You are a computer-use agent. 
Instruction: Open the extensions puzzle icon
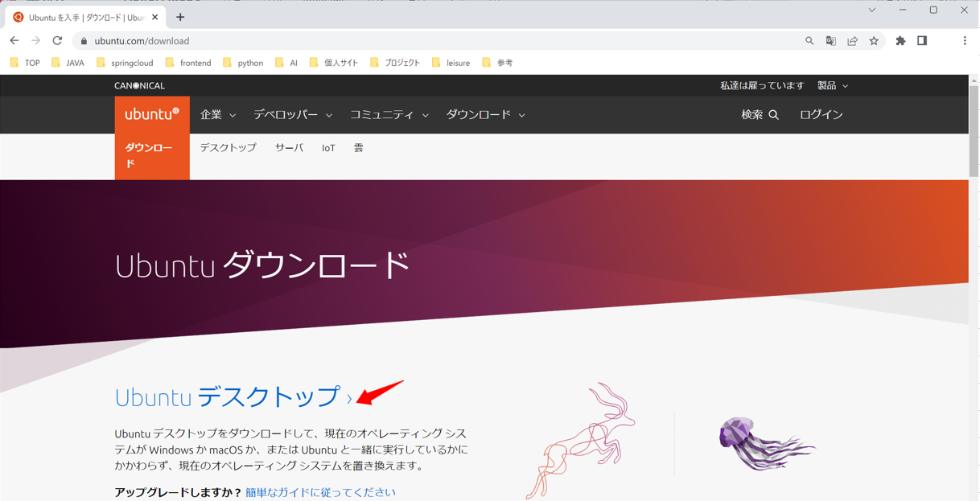point(900,41)
